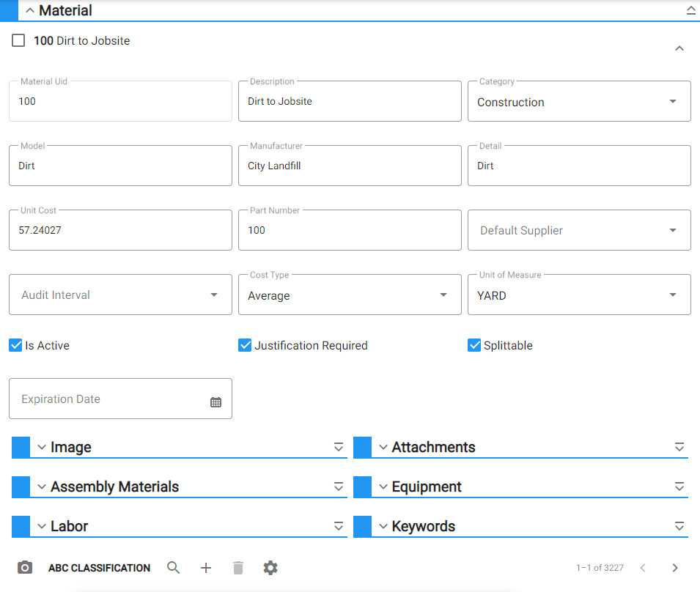Open the Unit of Measure dropdown
Viewport: 700px width, 592px height.
(579, 295)
